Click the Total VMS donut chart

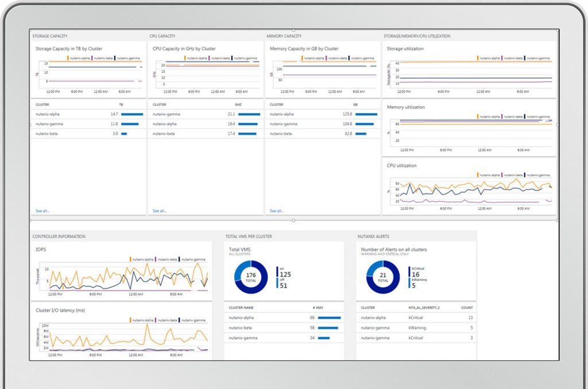click(251, 277)
